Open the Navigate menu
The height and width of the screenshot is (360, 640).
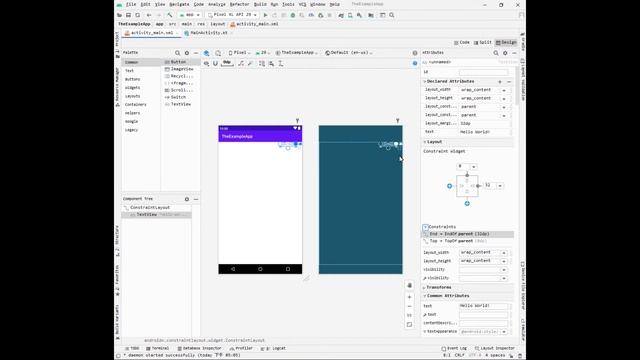[x=179, y=4]
